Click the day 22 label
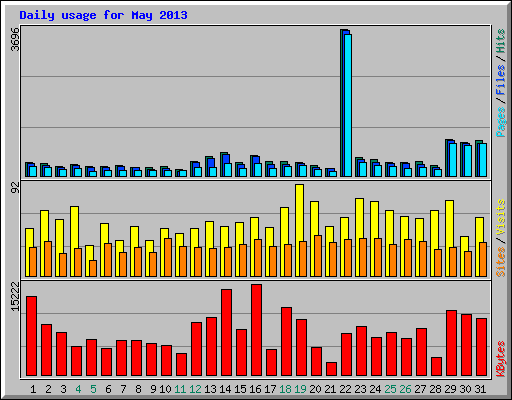The image size is (512, 400). (x=345, y=389)
